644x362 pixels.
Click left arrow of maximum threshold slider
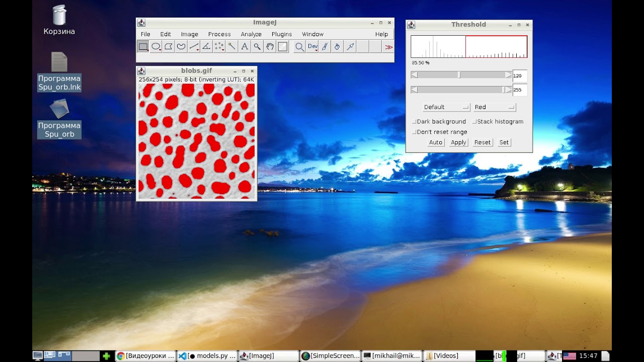coord(414,90)
